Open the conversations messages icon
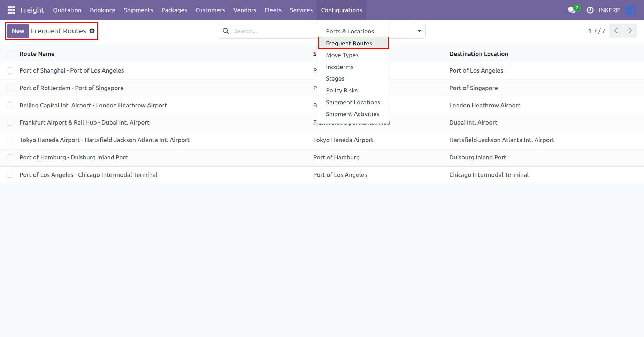 [x=572, y=10]
